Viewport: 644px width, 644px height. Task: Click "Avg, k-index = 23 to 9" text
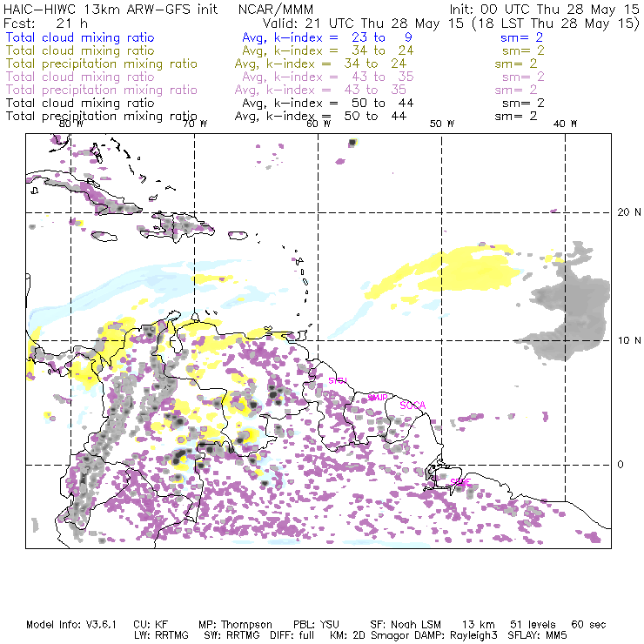tap(327, 37)
